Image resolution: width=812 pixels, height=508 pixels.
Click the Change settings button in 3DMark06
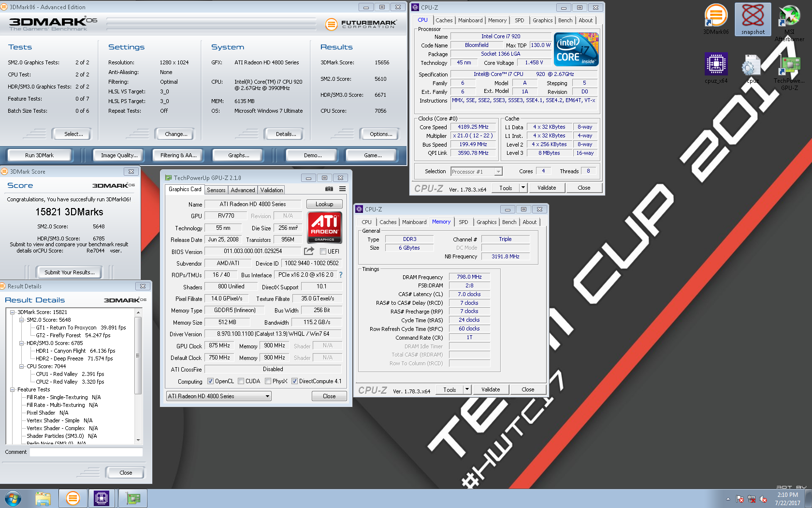point(176,134)
